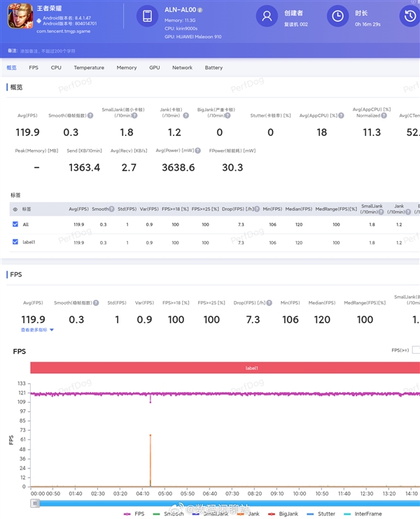Click the info icon next to ALN-AL00
This screenshot has height=519, width=420.
coord(200,11)
